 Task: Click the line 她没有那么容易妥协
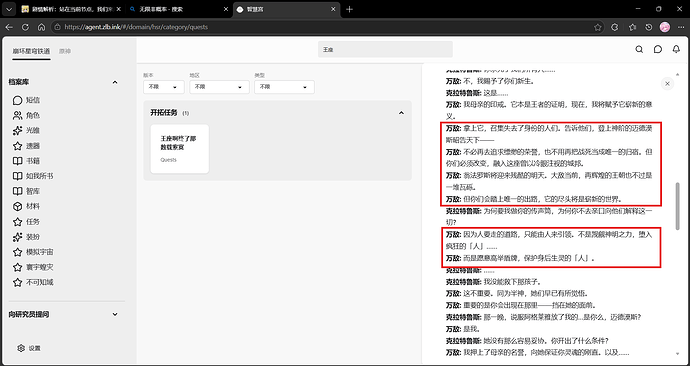(x=527, y=341)
